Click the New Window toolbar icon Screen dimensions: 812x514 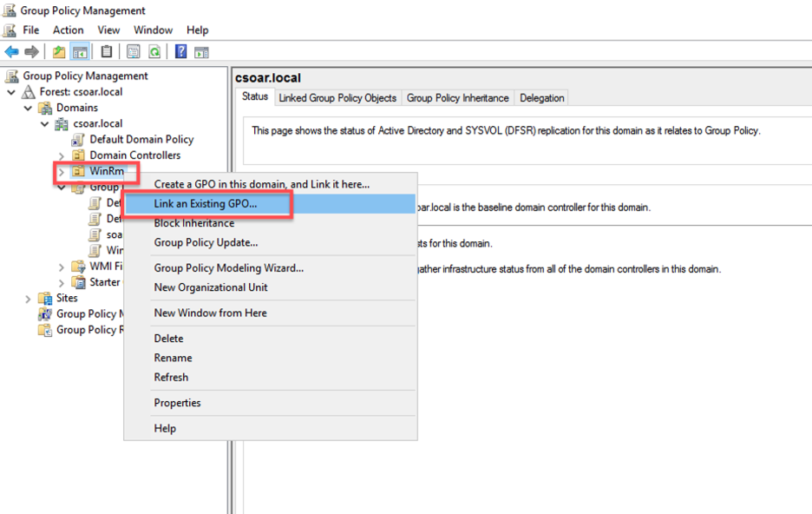[x=203, y=50]
